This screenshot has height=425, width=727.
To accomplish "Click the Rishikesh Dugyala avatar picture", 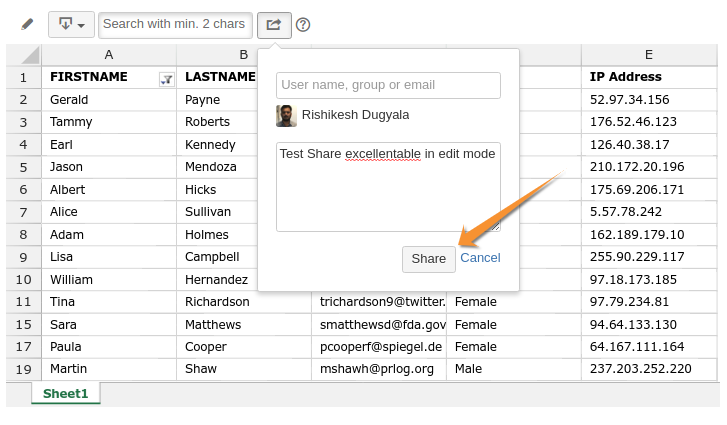I will pyautogui.click(x=287, y=116).
